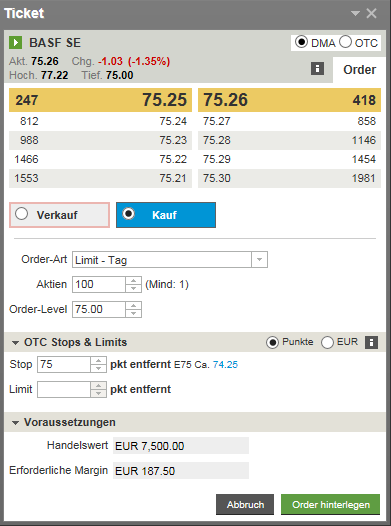
Task: Increase Stop distance with up arrow
Action: click(x=98, y=361)
